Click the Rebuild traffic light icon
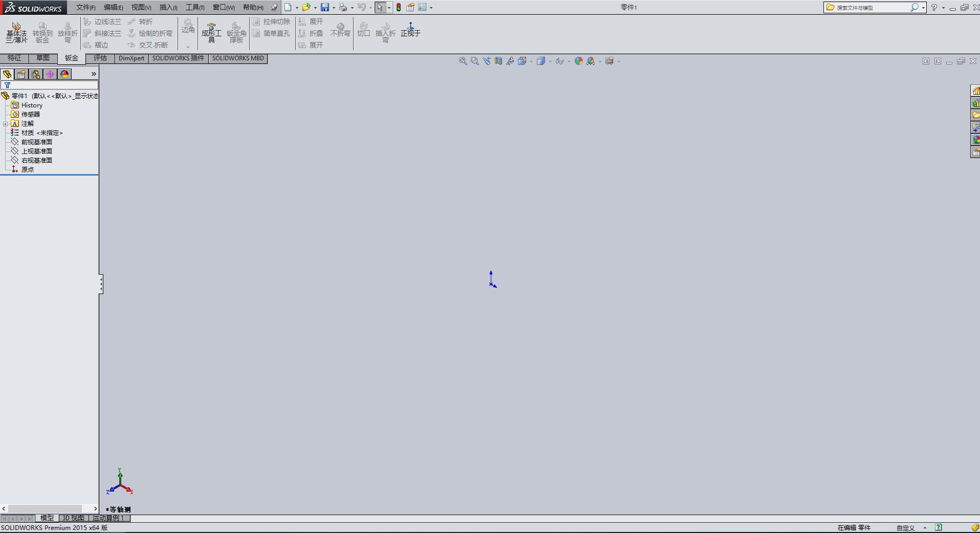Image resolution: width=980 pixels, height=533 pixels. point(399,7)
